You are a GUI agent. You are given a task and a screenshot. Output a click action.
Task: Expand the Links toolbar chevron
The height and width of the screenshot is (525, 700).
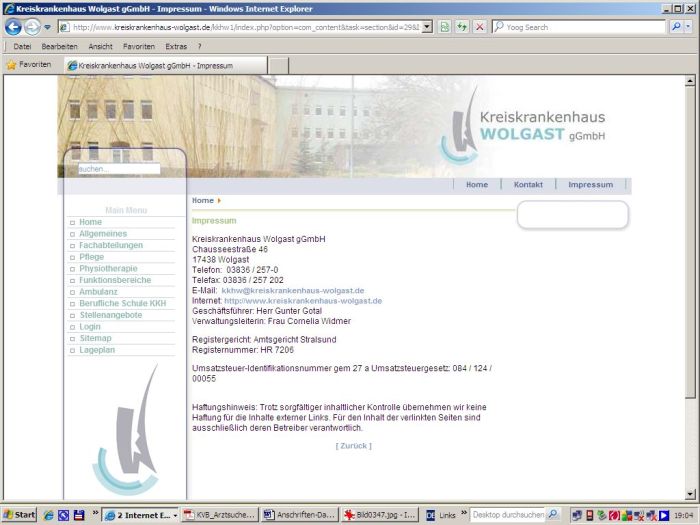pos(464,512)
